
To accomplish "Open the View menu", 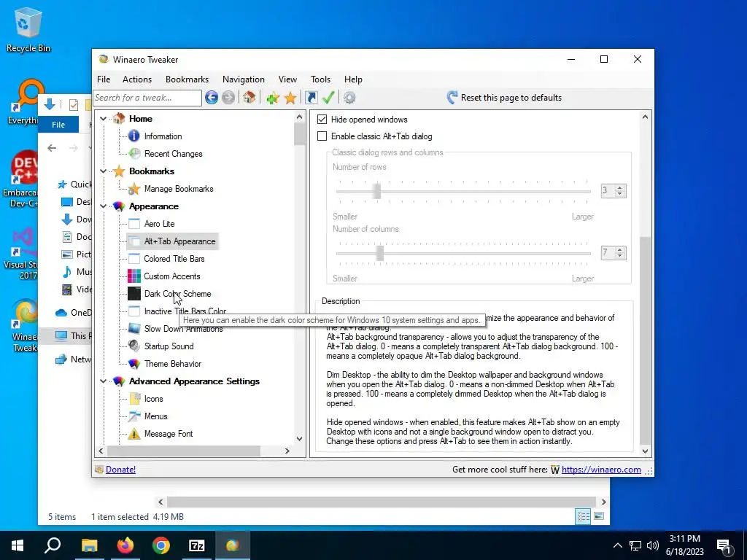I will point(287,79).
